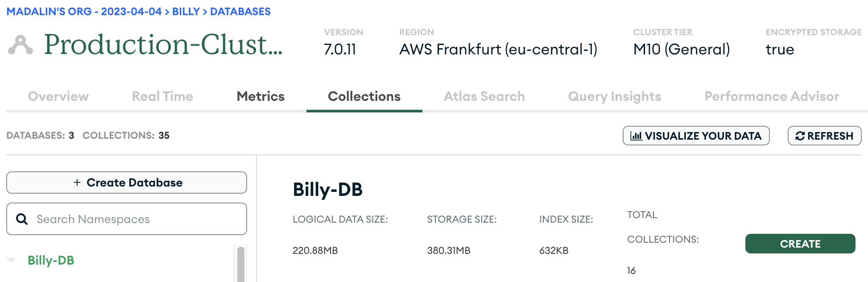Click the chart icon in Visualize Your Data
Image resolution: width=868 pixels, height=282 pixels.
coord(636,136)
